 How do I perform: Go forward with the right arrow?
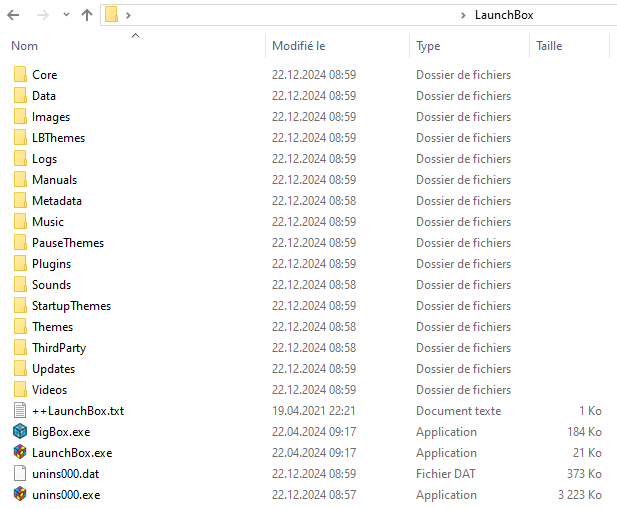pos(42,15)
